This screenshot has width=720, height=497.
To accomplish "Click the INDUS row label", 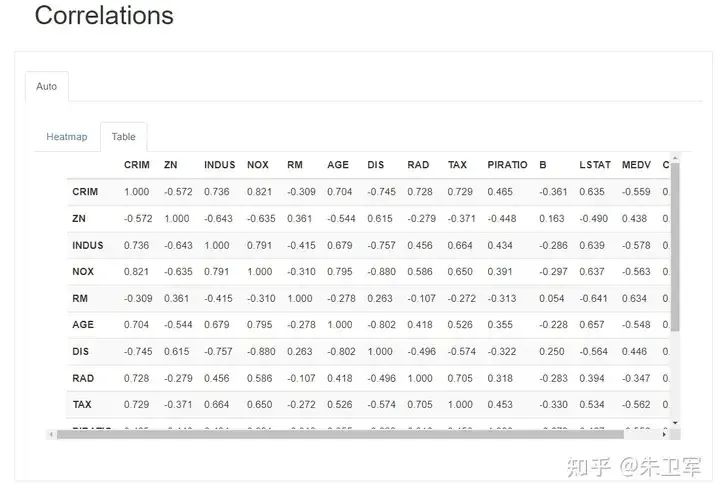I will 88,245.
